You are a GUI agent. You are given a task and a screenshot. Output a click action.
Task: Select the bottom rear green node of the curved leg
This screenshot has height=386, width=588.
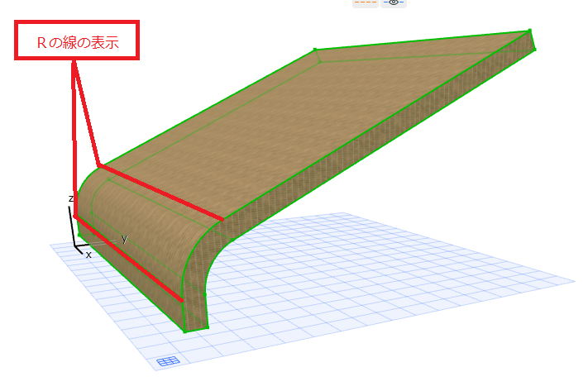point(208,327)
